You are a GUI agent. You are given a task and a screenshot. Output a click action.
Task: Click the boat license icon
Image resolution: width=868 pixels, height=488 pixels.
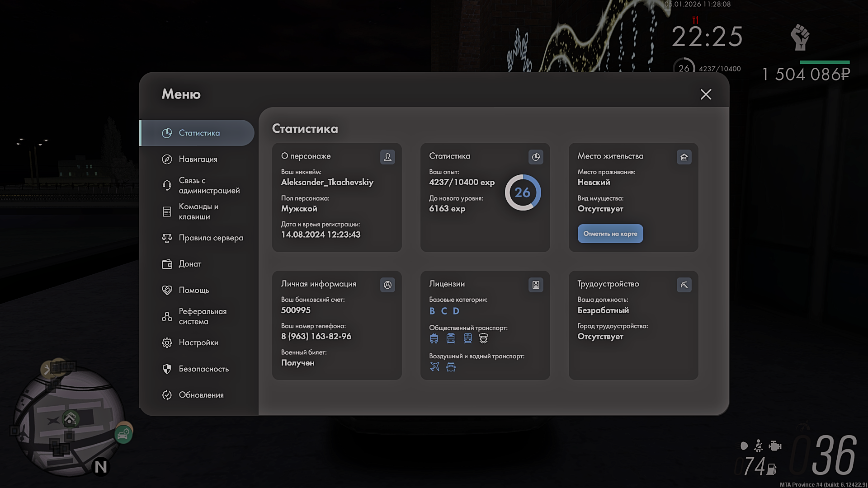[x=451, y=366]
